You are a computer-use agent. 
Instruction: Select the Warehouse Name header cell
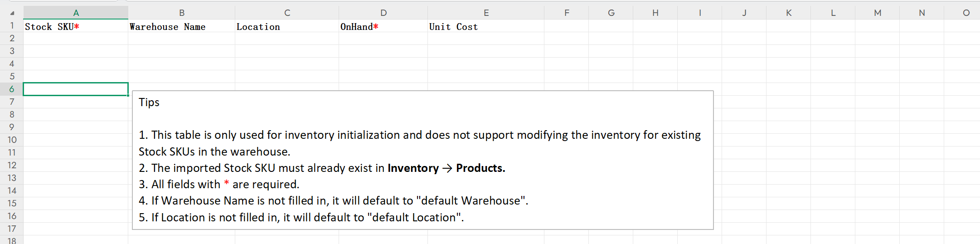pos(181,27)
